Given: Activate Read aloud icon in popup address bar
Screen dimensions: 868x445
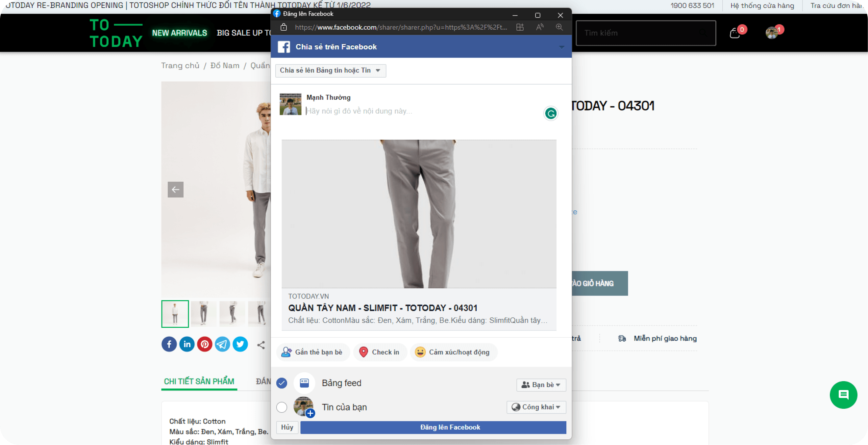Looking at the screenshot, I should tap(539, 27).
